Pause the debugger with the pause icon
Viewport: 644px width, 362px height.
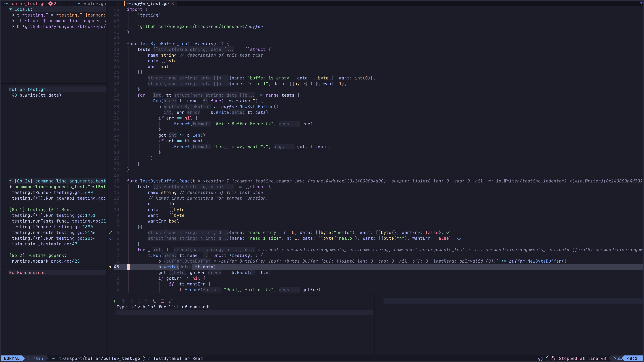[x=115, y=301]
